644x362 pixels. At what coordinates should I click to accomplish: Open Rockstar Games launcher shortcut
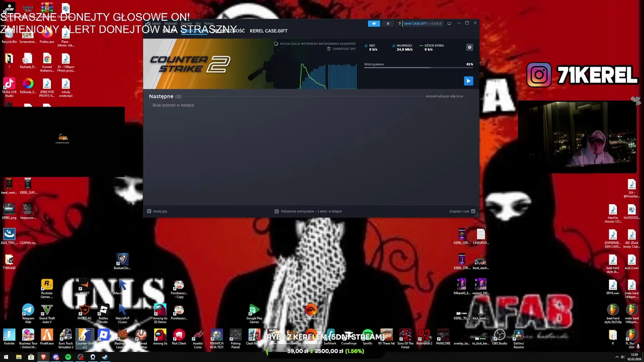pos(47,289)
